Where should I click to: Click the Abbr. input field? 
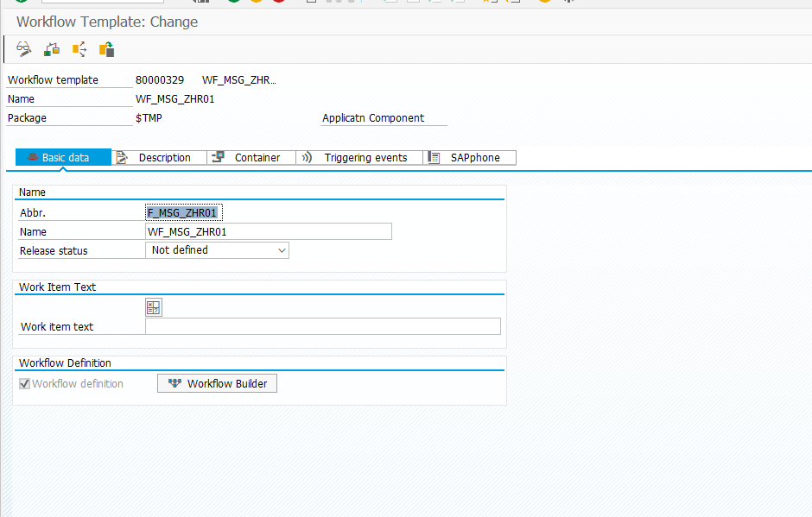click(184, 212)
